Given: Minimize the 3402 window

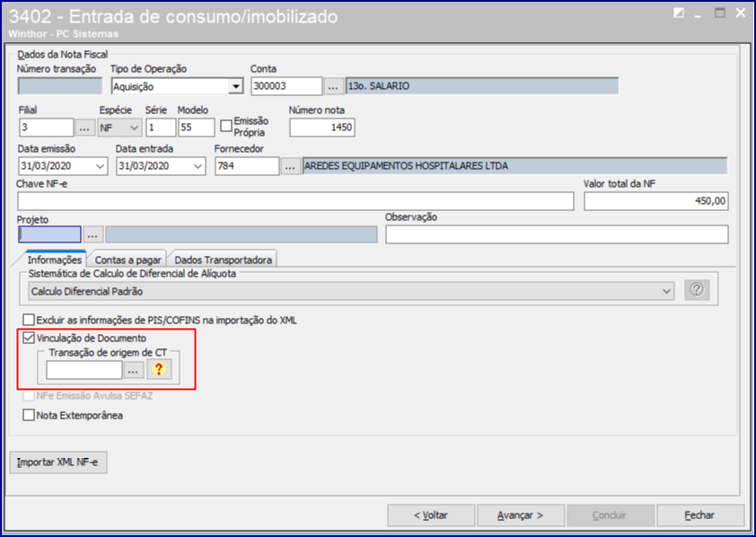Looking at the screenshot, I should click(698, 14).
